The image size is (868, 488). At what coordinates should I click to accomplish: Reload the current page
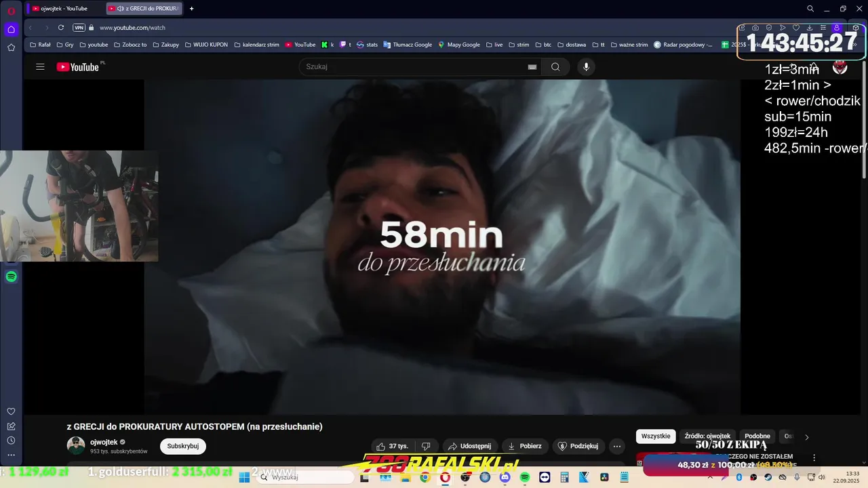[x=60, y=28]
